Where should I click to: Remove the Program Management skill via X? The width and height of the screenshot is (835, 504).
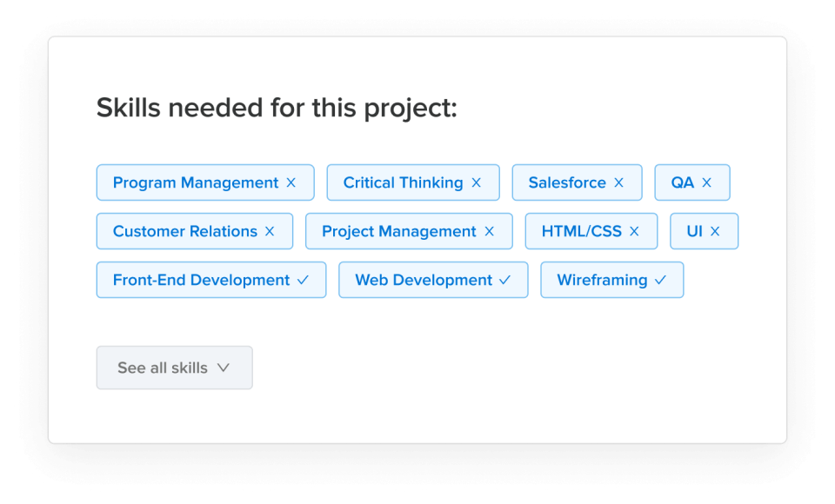pos(291,182)
